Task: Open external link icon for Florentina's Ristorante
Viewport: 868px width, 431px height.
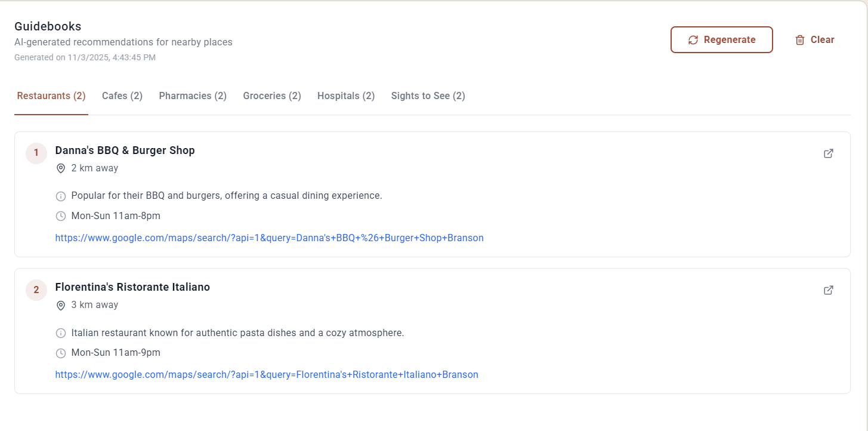Action: [828, 290]
